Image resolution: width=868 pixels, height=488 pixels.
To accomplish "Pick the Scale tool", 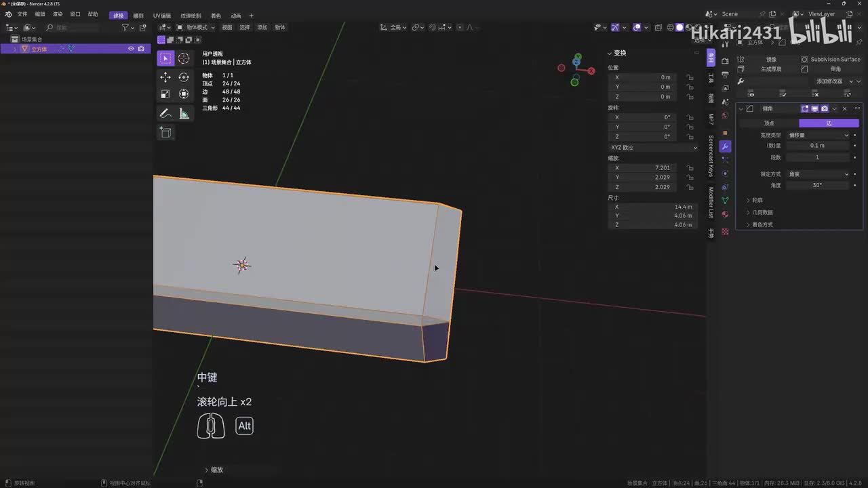I will point(165,94).
